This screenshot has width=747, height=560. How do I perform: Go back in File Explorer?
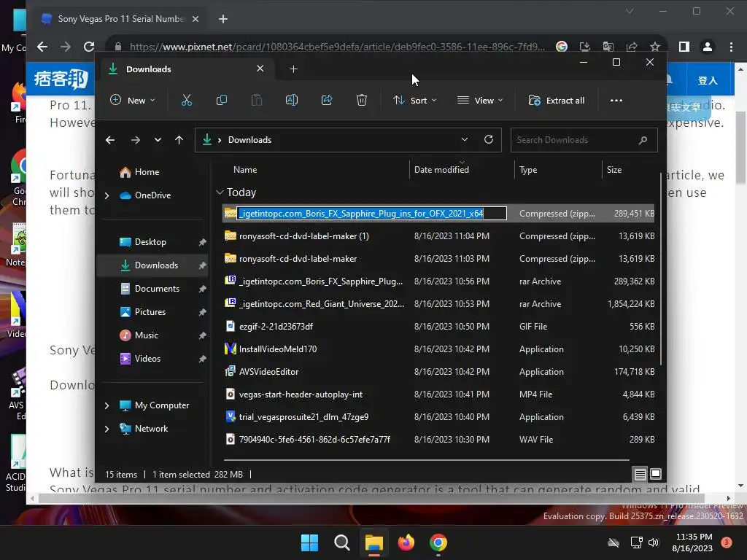110,140
